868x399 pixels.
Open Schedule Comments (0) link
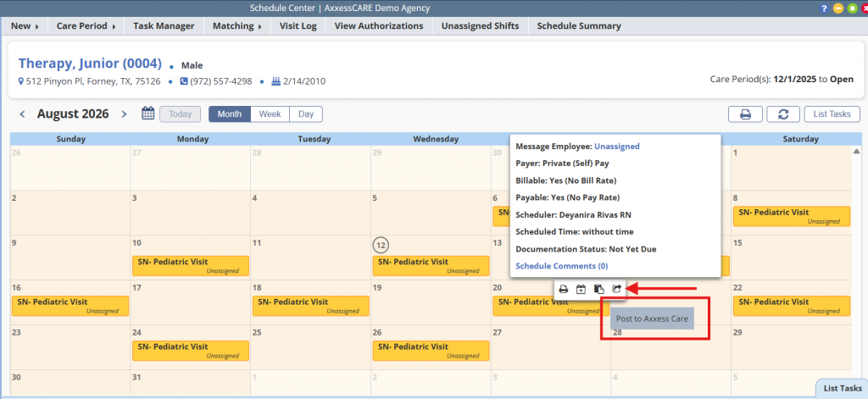pos(562,266)
